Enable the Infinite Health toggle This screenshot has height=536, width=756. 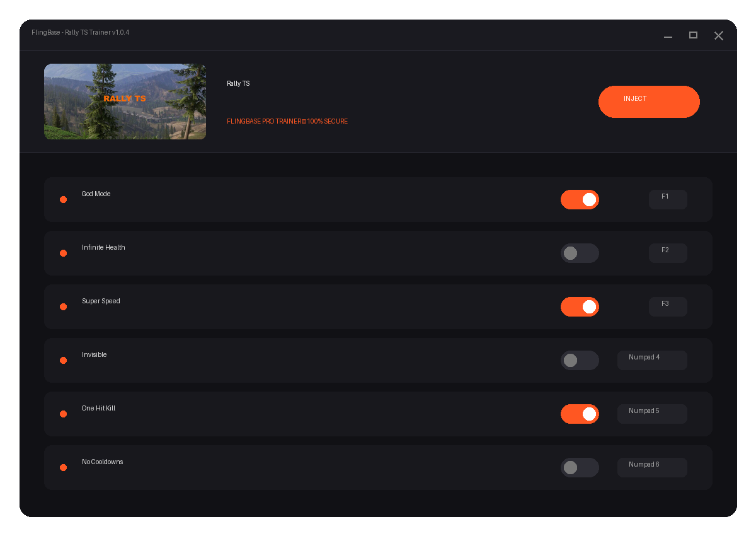click(x=580, y=253)
